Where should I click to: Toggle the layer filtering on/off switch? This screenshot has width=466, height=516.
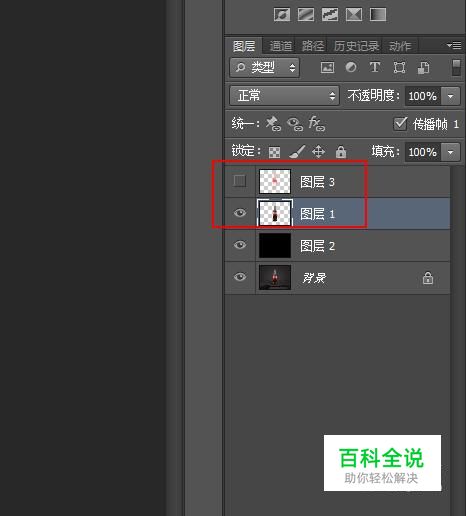(x=456, y=68)
